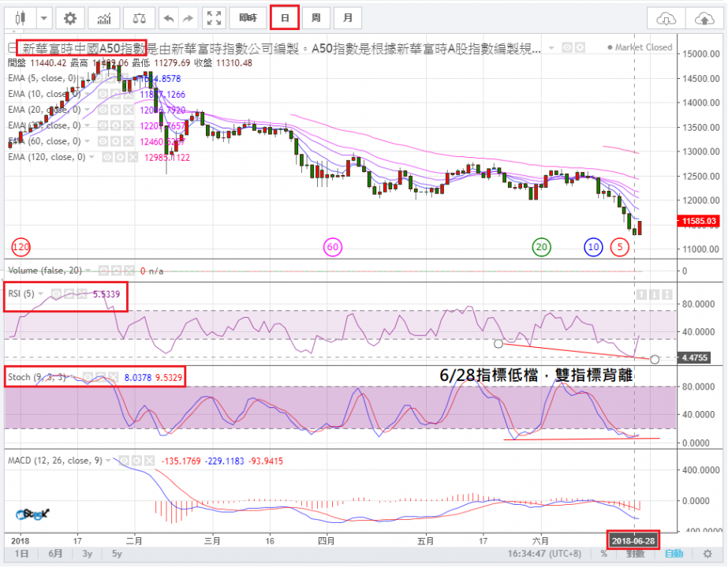Open EMA (120) settings gear
Viewport: 728px width, 568px height.
pos(120,158)
